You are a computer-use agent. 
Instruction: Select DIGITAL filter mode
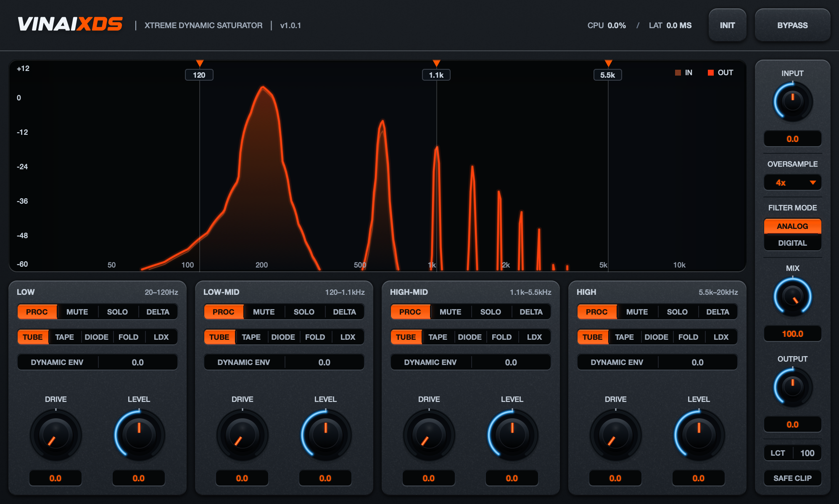[x=793, y=243]
